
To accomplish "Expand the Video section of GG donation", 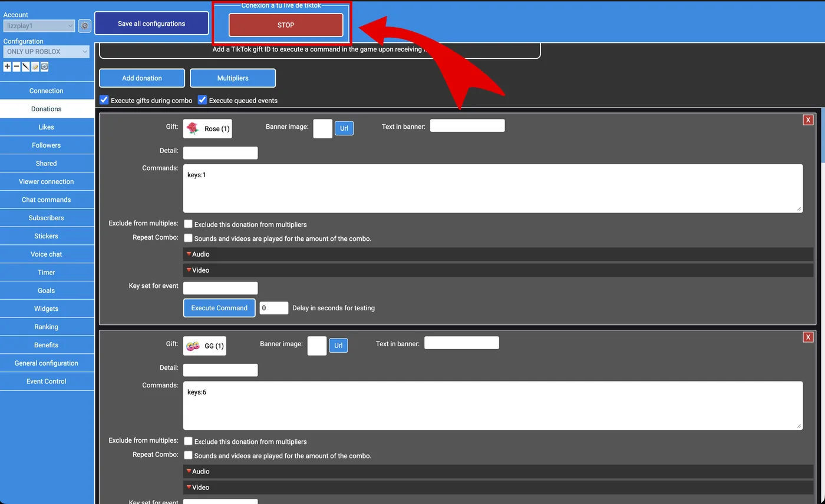I will [x=200, y=488].
